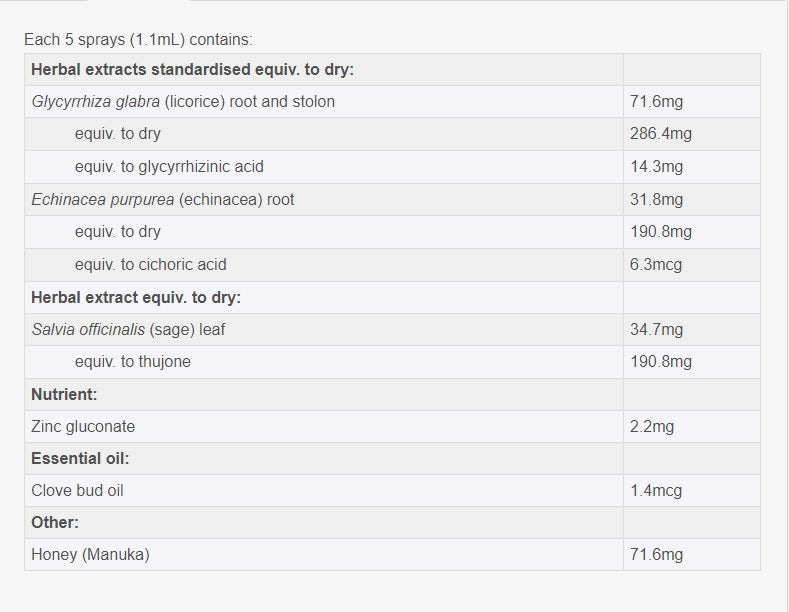The image size is (789, 612).
Task: Click the "equiv. to cichoric acid" label
Action: 151,265
